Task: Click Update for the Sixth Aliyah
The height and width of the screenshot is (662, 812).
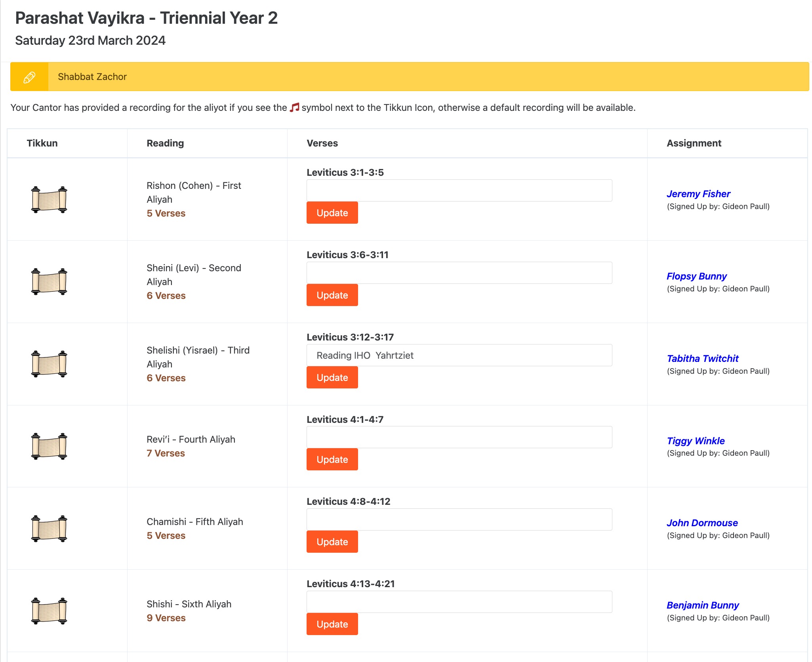Action: pyautogui.click(x=332, y=624)
